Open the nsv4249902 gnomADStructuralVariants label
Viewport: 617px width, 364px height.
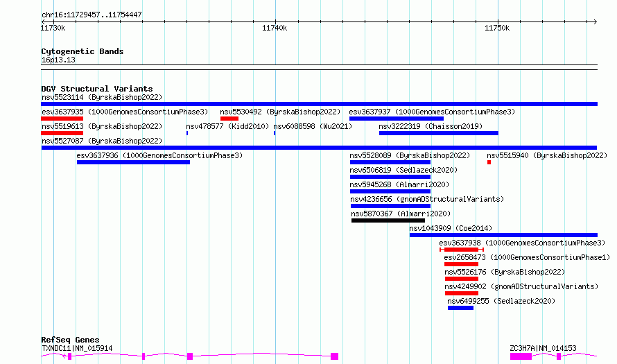[521, 286]
